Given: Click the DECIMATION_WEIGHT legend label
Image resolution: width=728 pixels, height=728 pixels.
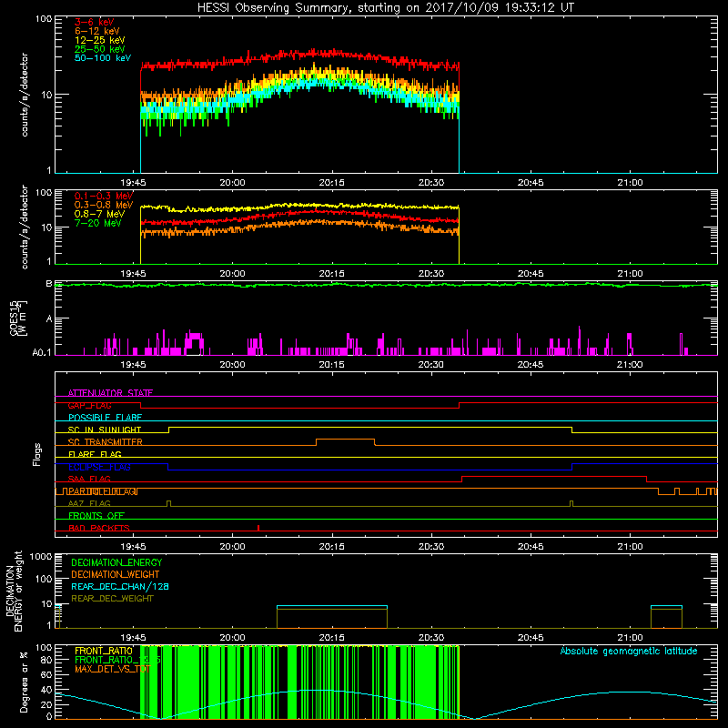Looking at the screenshot, I should [116, 574].
